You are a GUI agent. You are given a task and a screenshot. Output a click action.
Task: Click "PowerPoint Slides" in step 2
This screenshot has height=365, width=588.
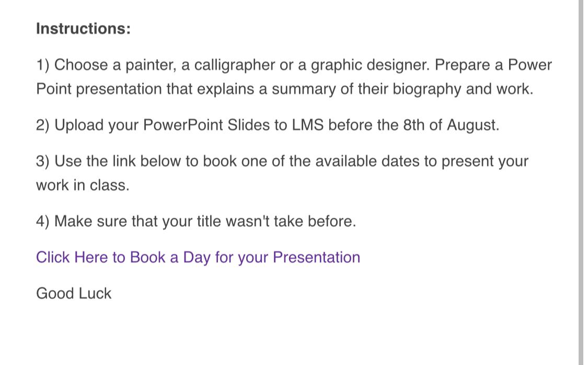[x=206, y=125]
